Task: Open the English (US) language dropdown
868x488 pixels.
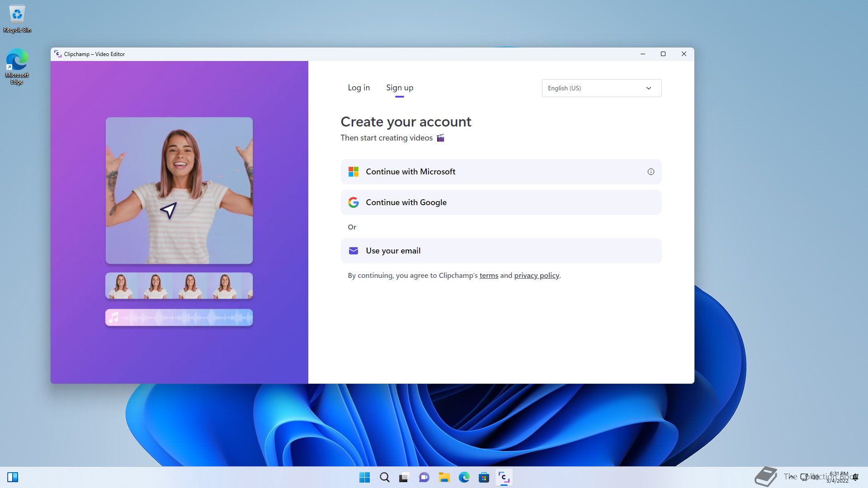Action: coord(602,88)
